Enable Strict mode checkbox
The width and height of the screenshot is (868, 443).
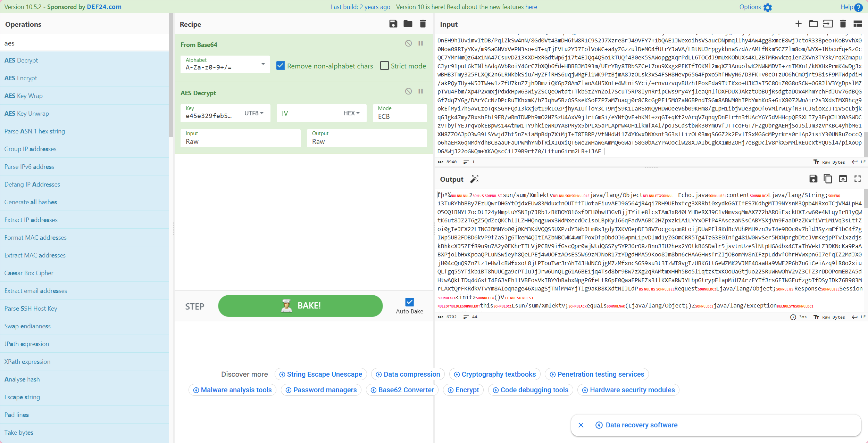point(384,66)
